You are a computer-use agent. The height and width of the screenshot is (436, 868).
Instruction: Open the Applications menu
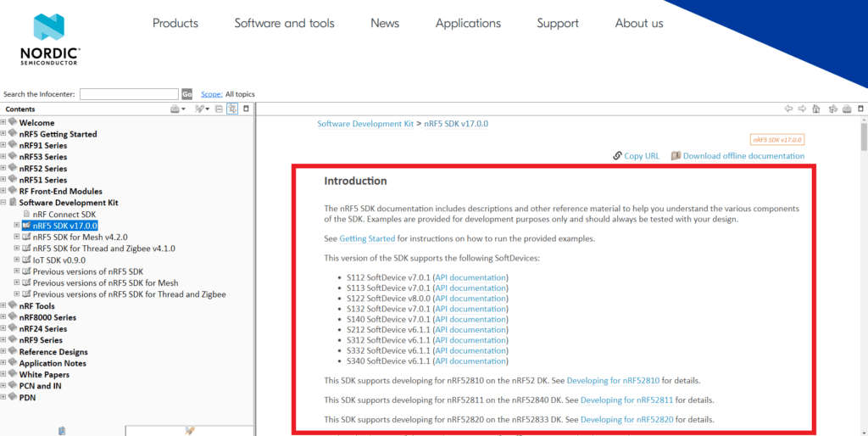pos(468,23)
